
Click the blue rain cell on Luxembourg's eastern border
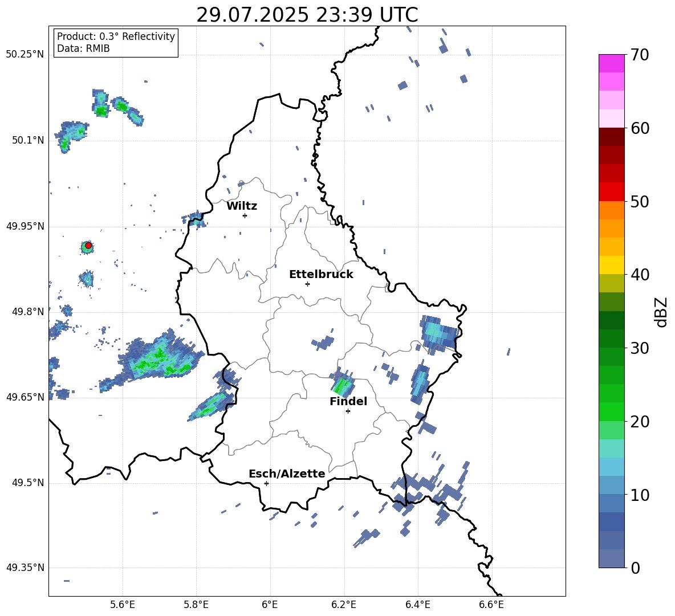(x=438, y=334)
